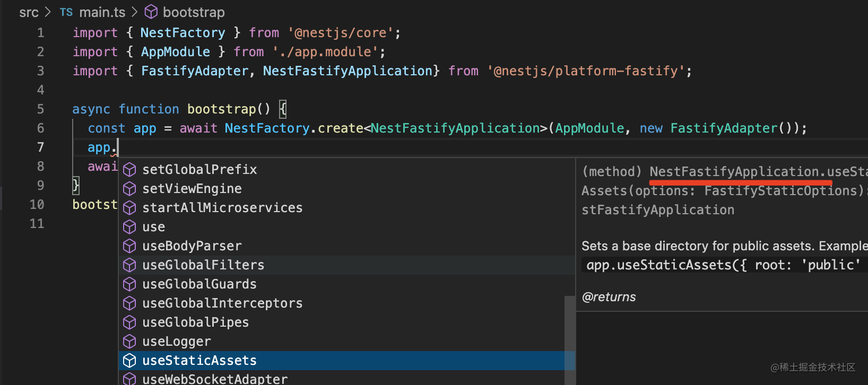Select the useWebSocketAdapter suggestion
The width and height of the screenshot is (868, 385).
point(346,378)
